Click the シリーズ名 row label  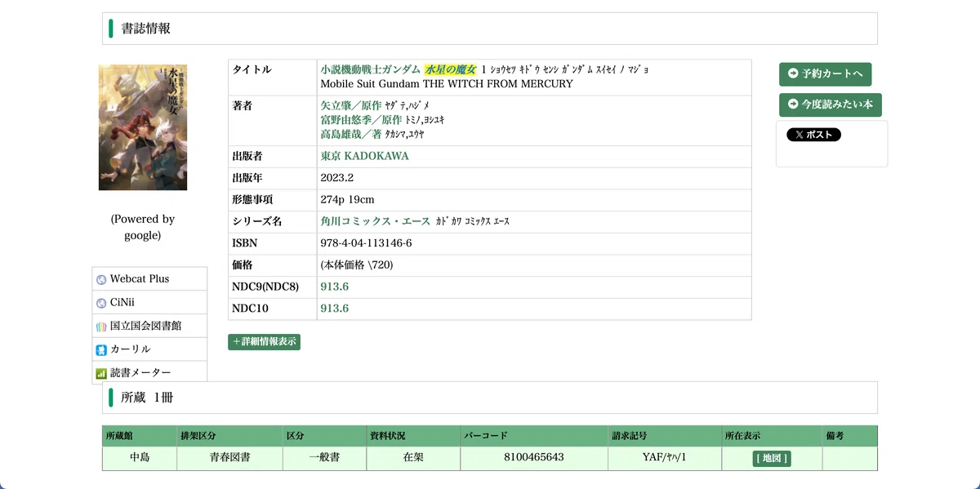(257, 221)
